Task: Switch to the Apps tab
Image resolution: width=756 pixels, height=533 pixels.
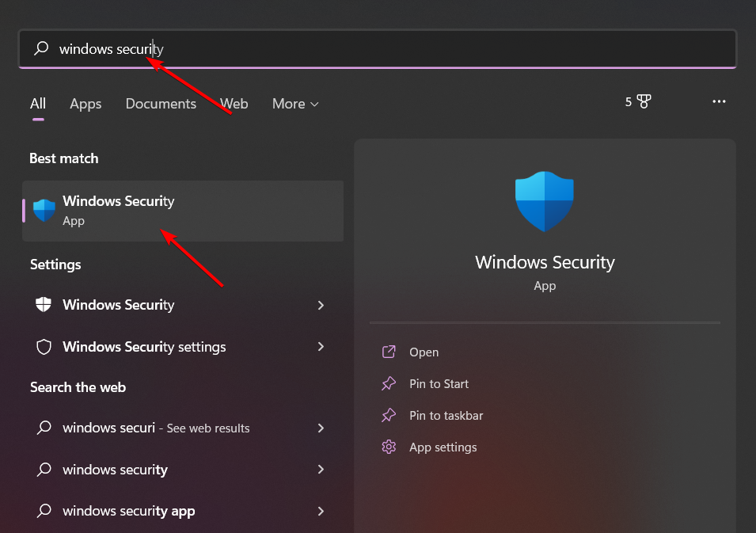Action: point(85,104)
